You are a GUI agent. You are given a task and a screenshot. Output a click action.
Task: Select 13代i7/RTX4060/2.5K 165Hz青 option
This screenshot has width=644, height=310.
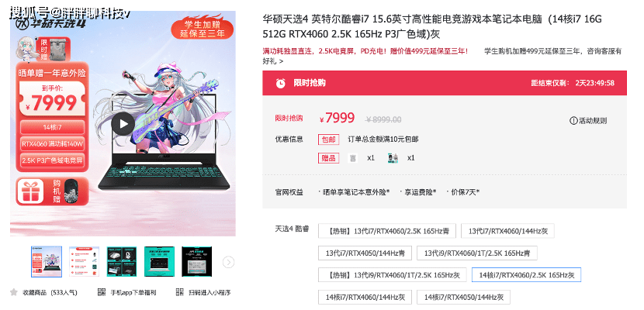387,231
